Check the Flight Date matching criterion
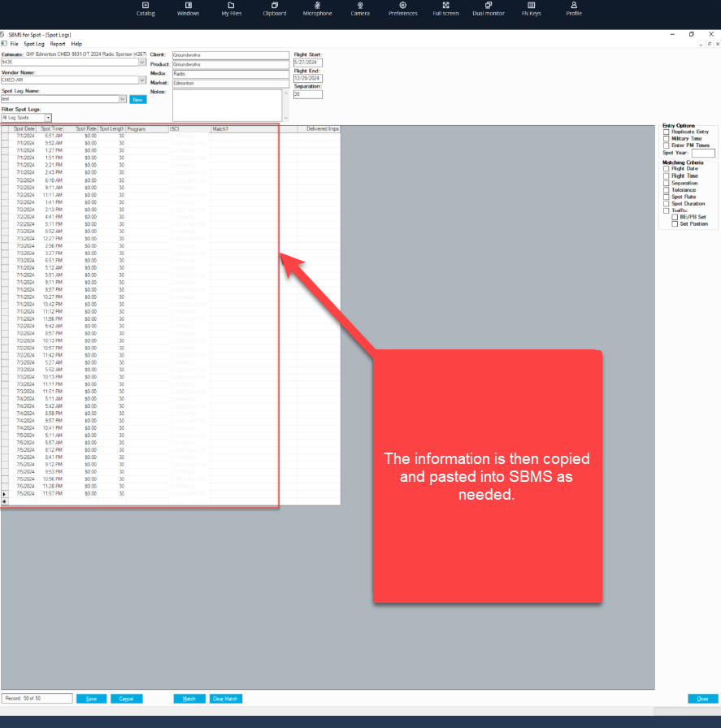 pyautogui.click(x=667, y=168)
